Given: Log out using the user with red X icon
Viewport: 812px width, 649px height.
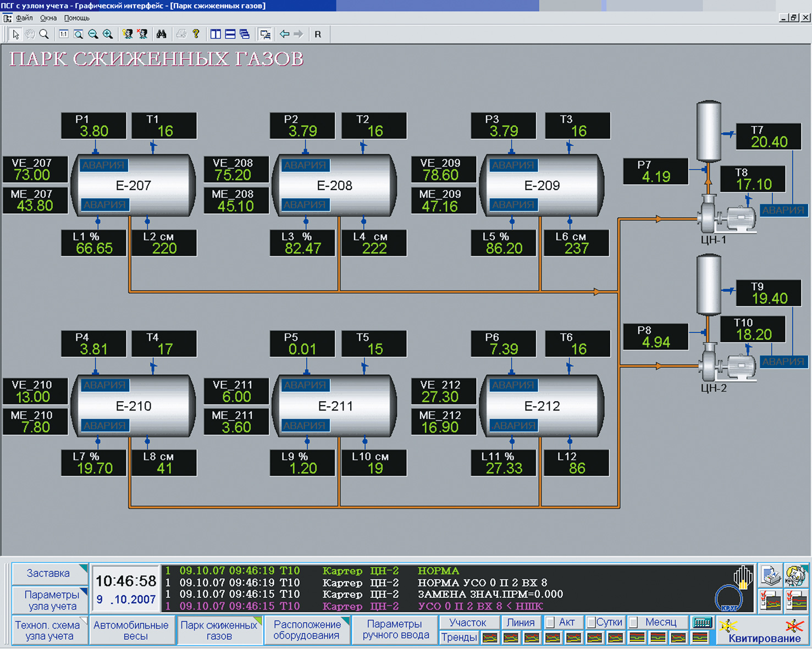Looking at the screenshot, I should [142, 34].
